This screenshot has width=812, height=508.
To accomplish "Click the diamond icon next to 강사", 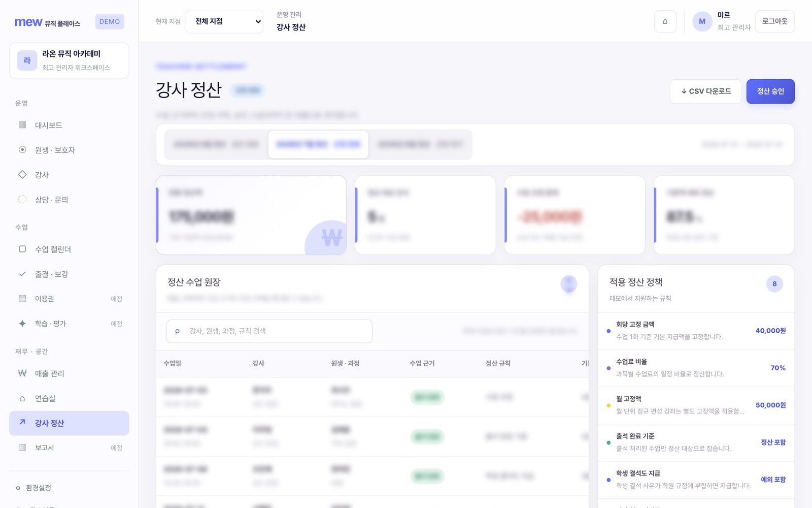I will 22,175.
